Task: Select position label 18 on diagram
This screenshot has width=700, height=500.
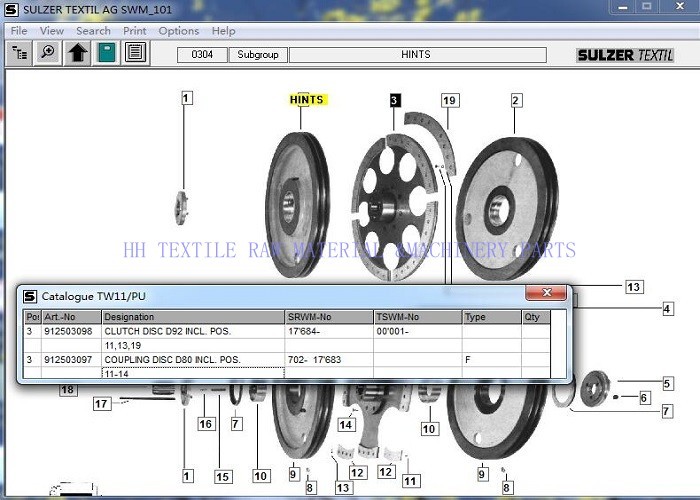Action: (x=68, y=390)
